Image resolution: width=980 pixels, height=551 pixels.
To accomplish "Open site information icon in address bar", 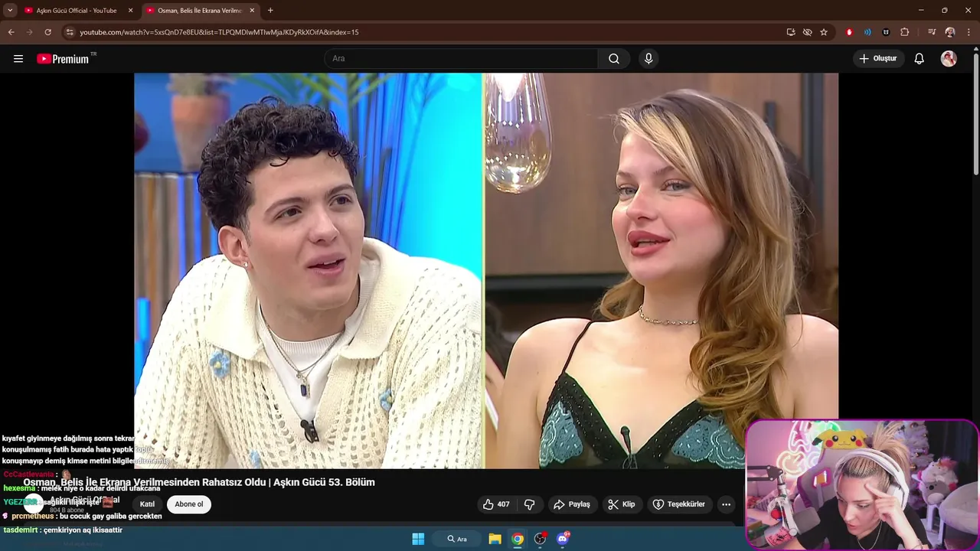I will click(70, 32).
